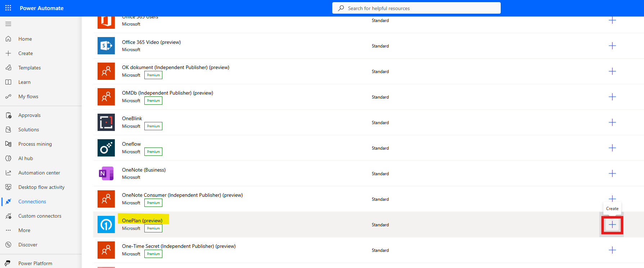The height and width of the screenshot is (268, 644).
Task: Create a connection for OK dokument
Action: tap(612, 71)
